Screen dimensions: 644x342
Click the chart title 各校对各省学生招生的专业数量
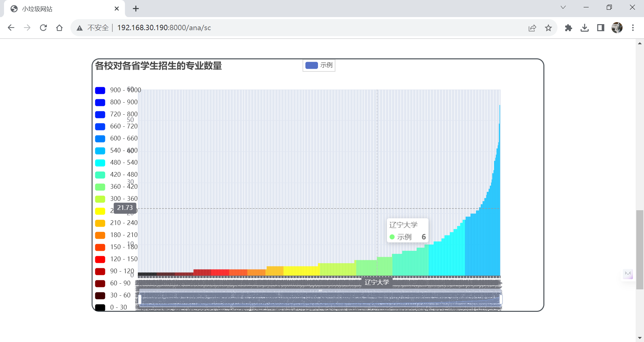point(158,66)
